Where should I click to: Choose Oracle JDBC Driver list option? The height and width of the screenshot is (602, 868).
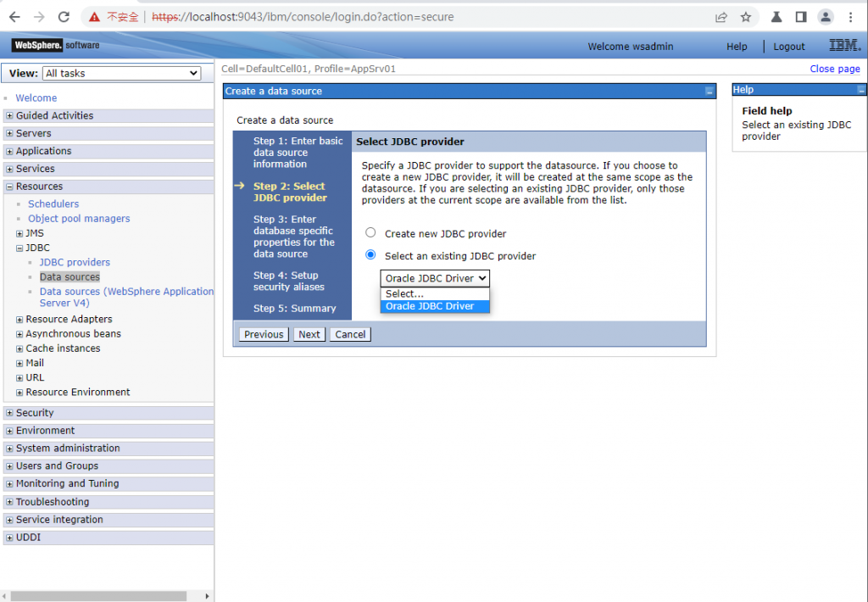pos(435,306)
